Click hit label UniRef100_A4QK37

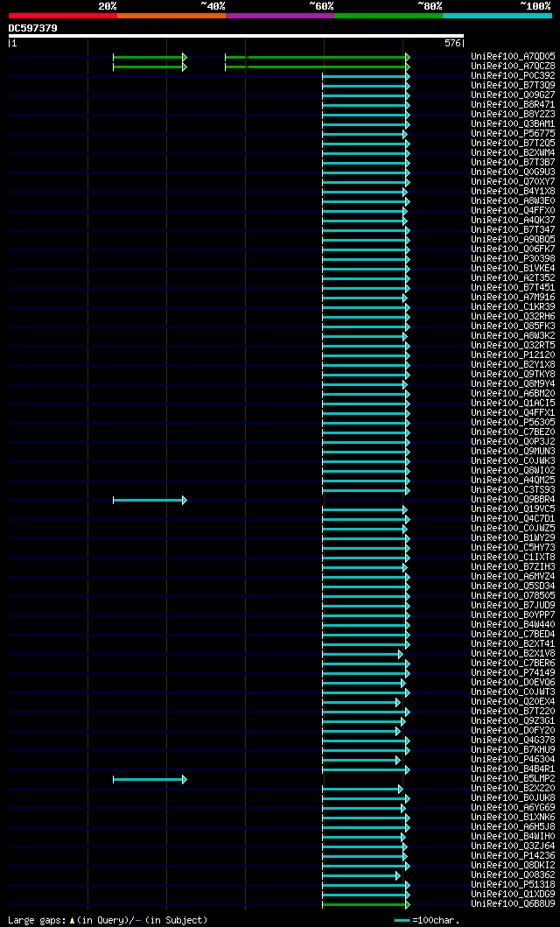[x=513, y=220]
